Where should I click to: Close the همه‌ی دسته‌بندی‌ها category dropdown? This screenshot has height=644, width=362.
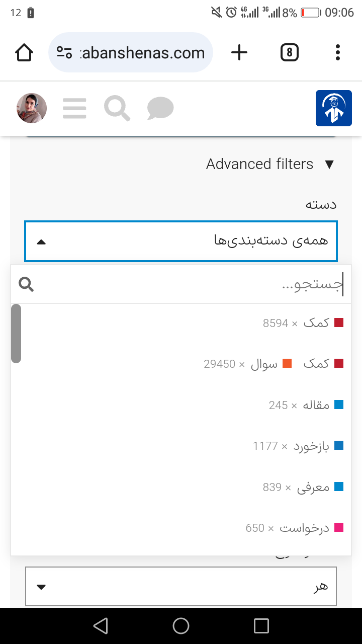(x=181, y=241)
